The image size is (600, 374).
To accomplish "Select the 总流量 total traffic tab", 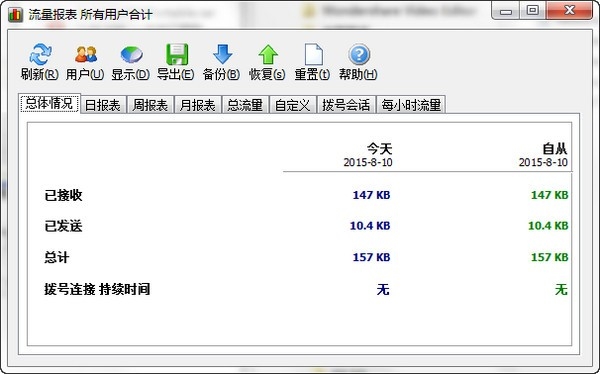I will tap(245, 105).
